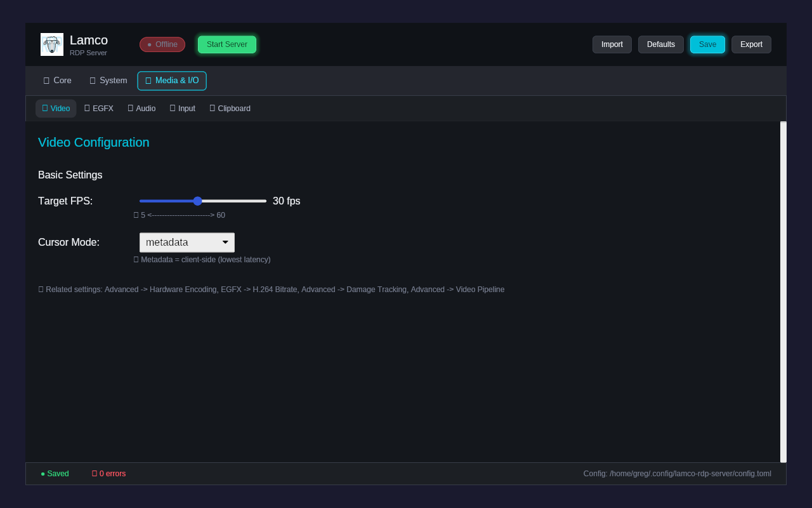Open the Input sub-tab
The image size is (812, 508).
point(182,108)
